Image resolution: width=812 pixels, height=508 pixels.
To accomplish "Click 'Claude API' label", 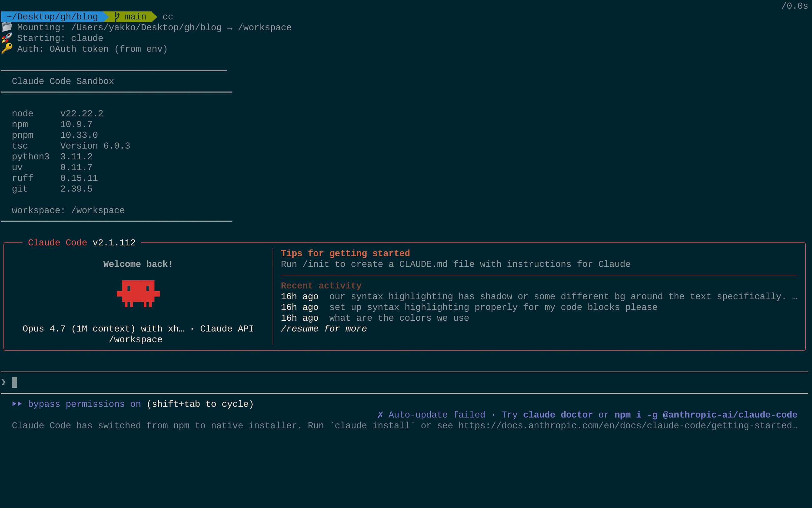I will click(227, 328).
